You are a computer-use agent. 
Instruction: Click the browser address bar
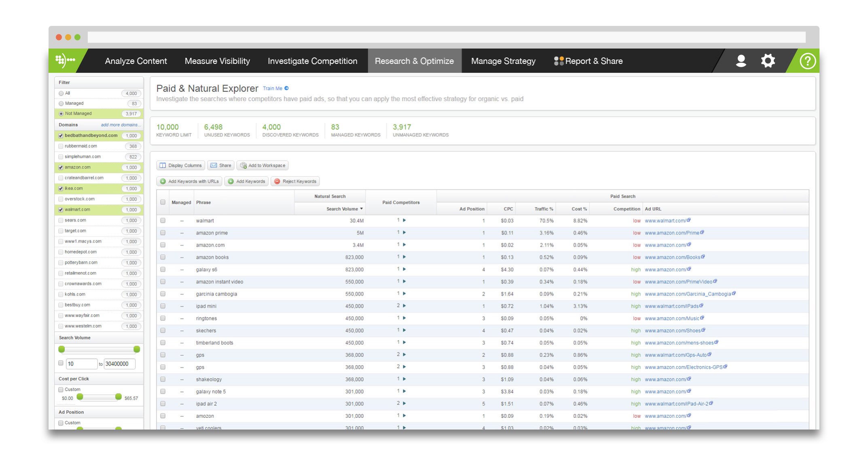[447, 37]
